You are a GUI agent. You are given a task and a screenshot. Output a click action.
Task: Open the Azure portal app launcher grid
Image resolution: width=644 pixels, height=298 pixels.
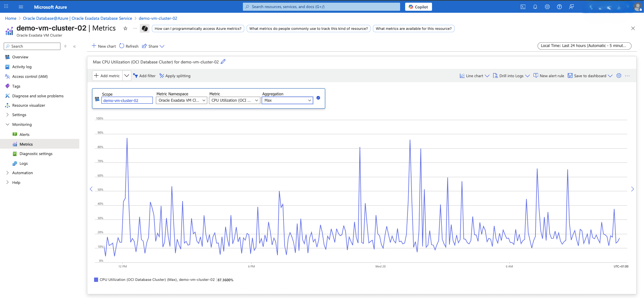[6, 7]
